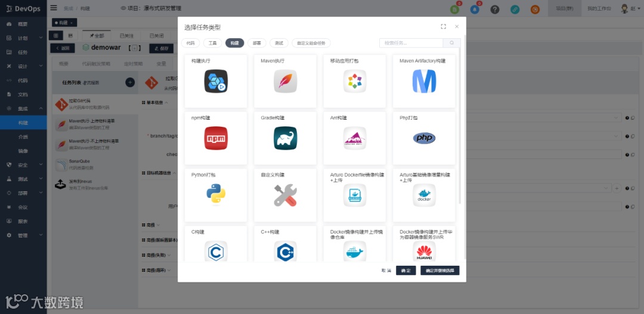Select the 自定义构建 tools icon
Viewport: 644px width, 314px height.
[286, 195]
